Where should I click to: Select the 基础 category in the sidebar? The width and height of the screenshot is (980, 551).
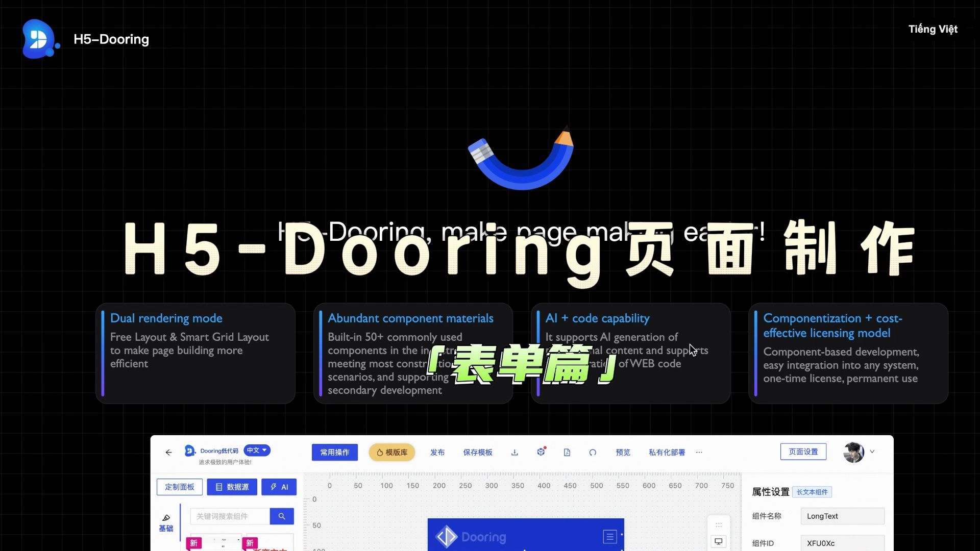coord(166,523)
